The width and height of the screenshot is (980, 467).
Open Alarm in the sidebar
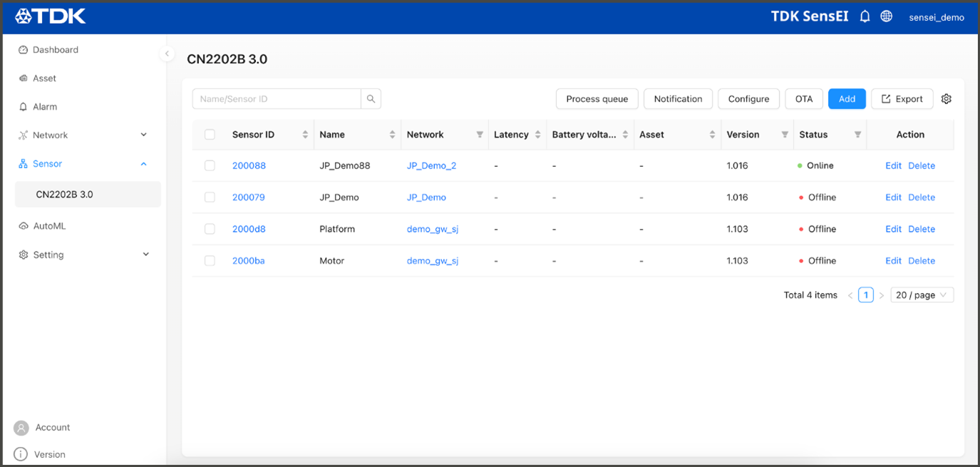(45, 107)
